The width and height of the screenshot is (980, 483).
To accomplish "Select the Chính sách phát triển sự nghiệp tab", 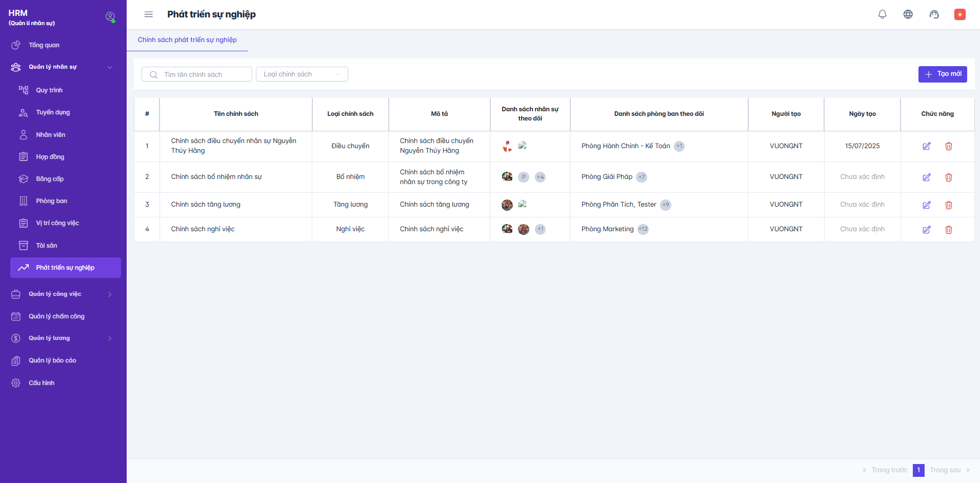I will pyautogui.click(x=187, y=40).
